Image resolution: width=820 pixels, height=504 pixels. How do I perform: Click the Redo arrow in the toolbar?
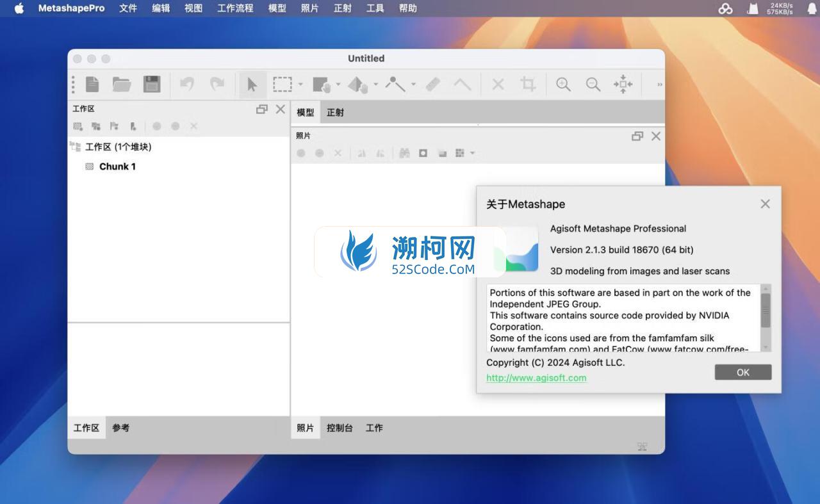[x=217, y=84]
